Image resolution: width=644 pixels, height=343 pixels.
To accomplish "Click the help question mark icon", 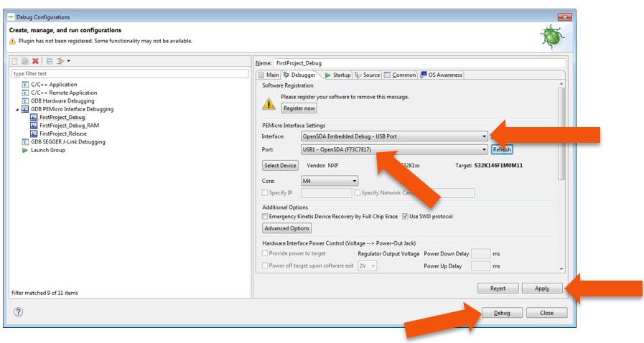I will (19, 312).
